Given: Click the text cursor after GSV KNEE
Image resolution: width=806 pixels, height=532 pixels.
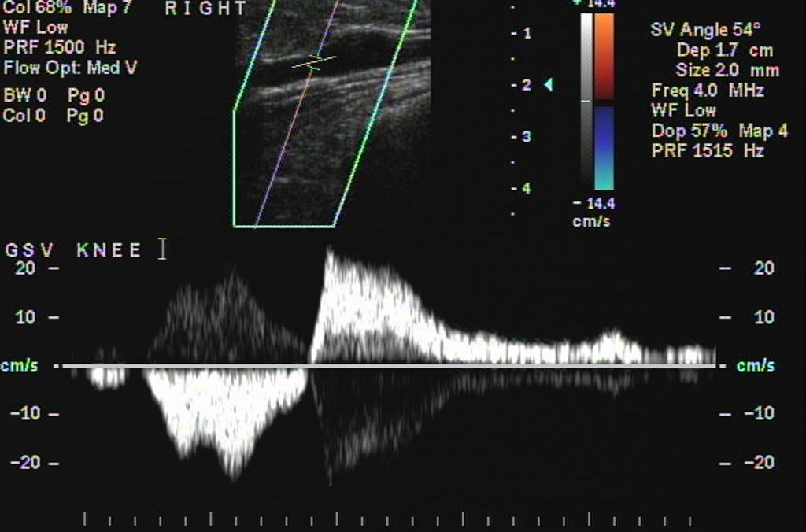Looking at the screenshot, I should click(x=162, y=249).
